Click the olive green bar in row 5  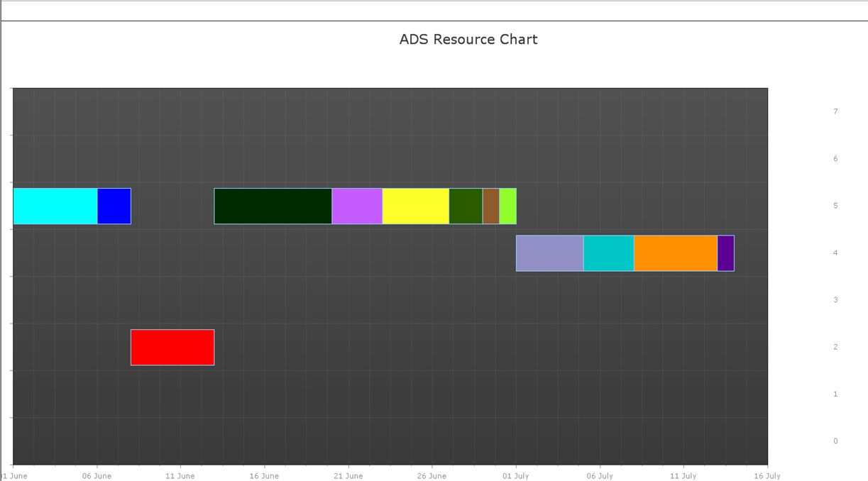(x=466, y=206)
